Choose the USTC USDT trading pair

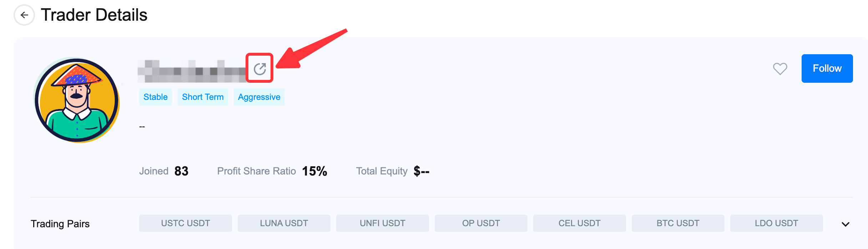tap(186, 223)
